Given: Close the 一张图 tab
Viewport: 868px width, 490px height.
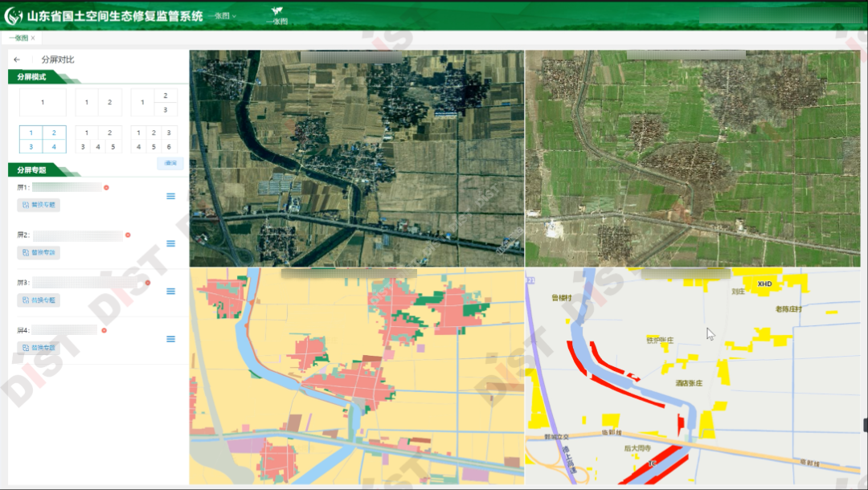Looking at the screenshot, I should [x=33, y=39].
